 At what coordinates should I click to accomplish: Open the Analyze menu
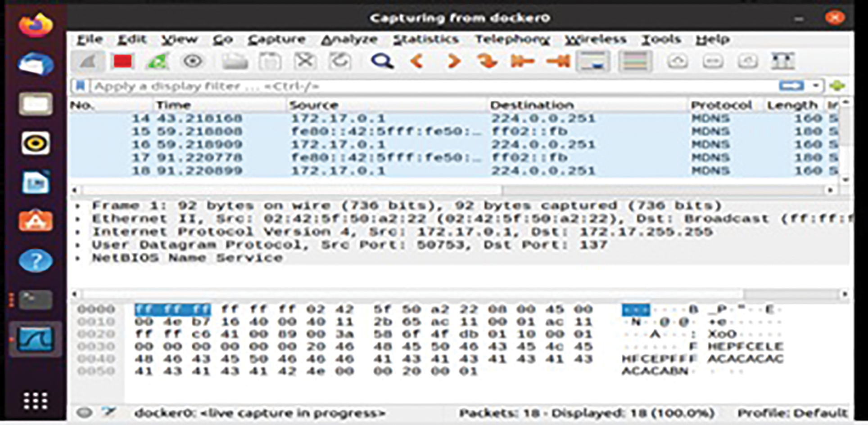coord(349,40)
